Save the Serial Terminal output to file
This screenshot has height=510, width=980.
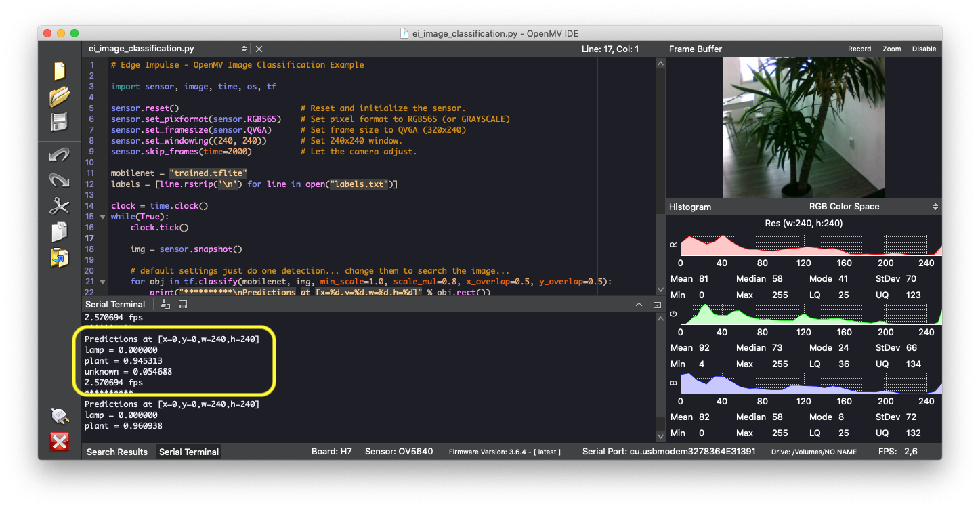pos(183,305)
